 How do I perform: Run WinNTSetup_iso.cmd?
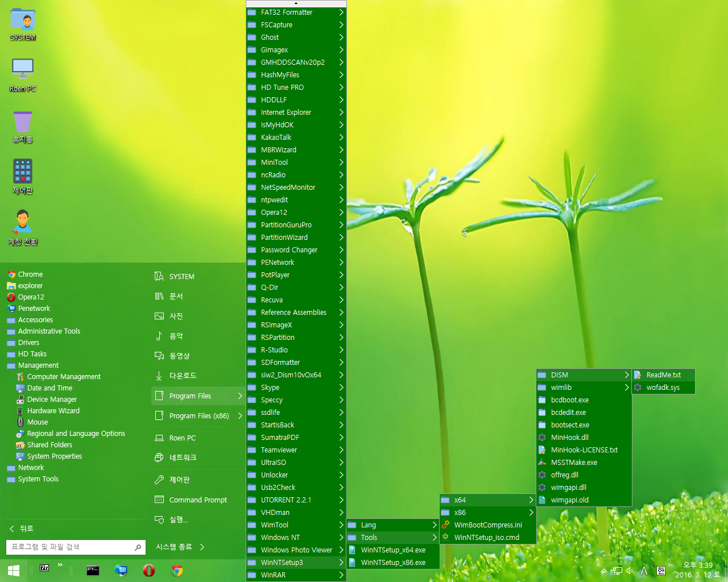click(x=487, y=538)
